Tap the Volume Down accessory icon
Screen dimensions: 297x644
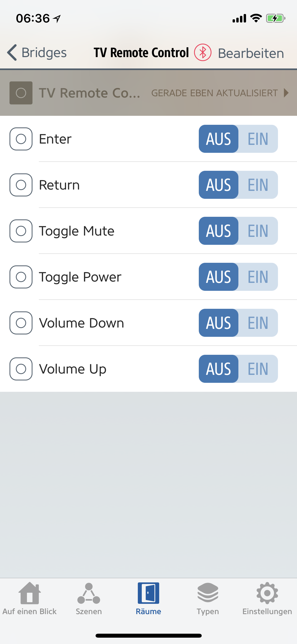point(21,323)
